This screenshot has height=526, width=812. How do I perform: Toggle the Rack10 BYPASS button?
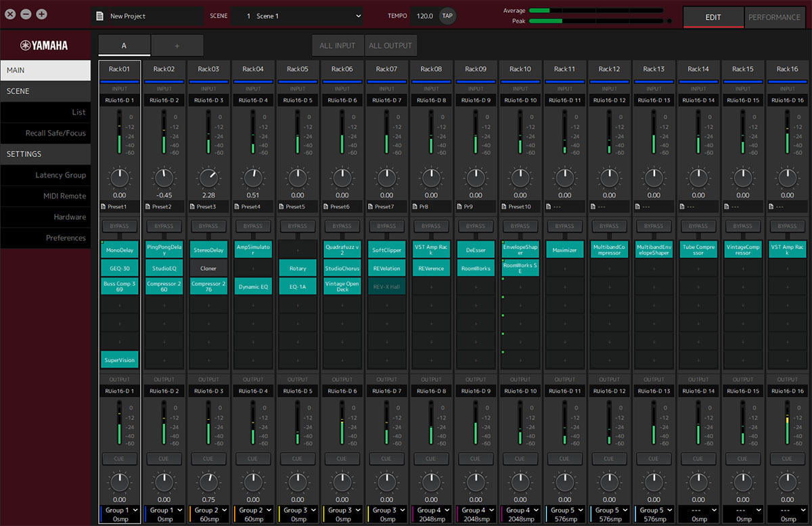520,226
